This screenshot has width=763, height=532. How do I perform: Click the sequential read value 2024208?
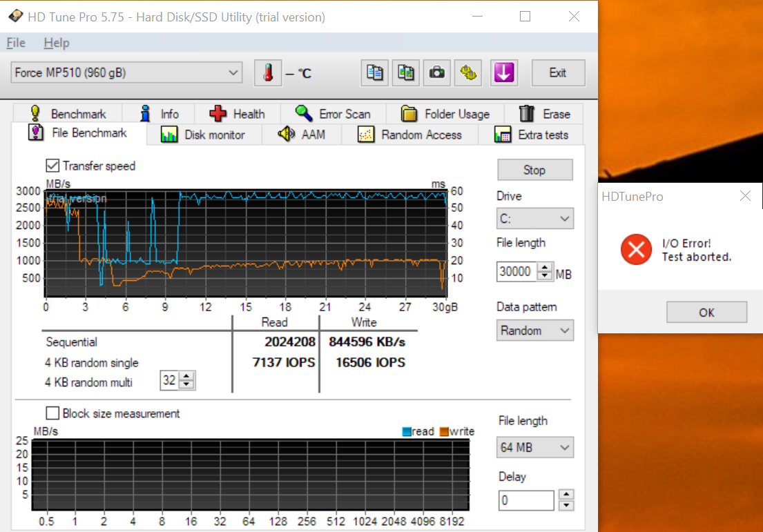tap(290, 342)
